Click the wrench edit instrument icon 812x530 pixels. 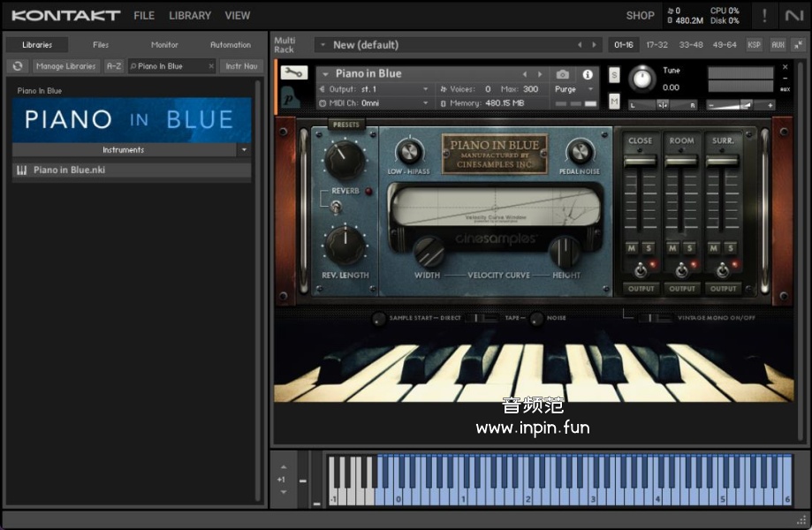coord(292,74)
